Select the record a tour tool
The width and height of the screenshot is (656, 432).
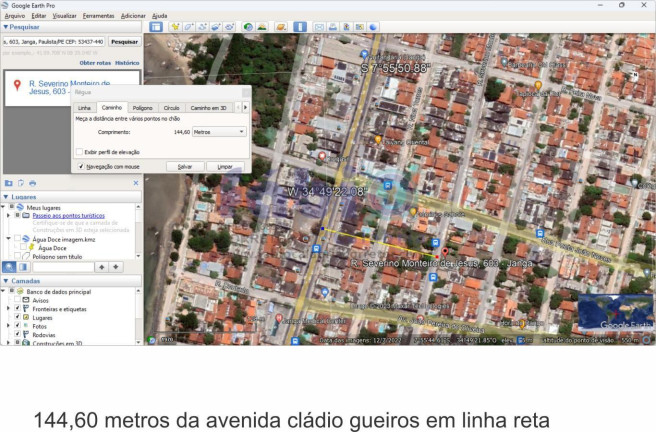click(229, 27)
